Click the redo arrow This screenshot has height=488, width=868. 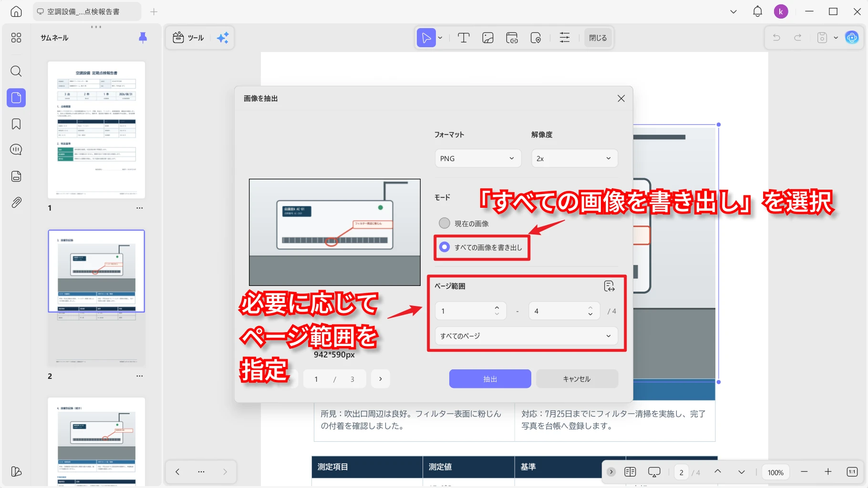pyautogui.click(x=797, y=38)
